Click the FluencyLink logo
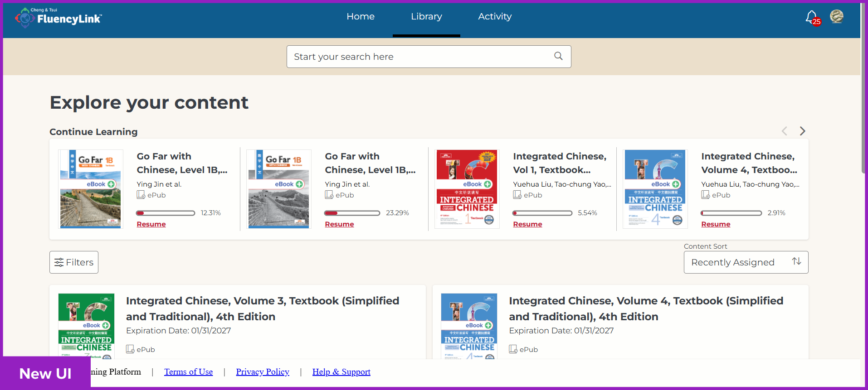 pos(59,18)
